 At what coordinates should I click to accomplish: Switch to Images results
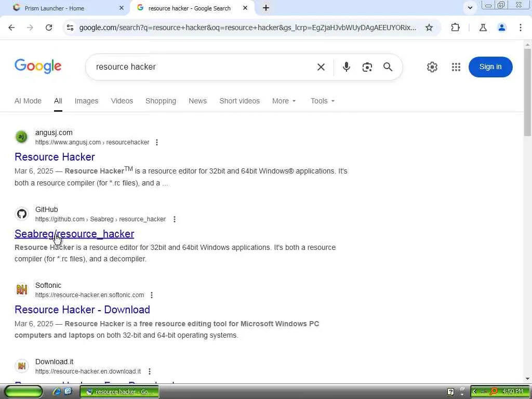[x=87, y=101]
